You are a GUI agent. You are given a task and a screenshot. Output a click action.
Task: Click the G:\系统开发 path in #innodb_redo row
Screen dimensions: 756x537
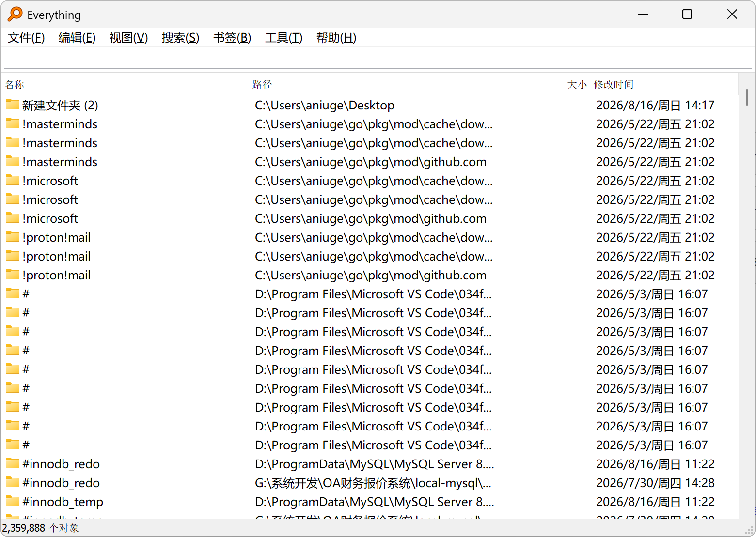(x=373, y=483)
